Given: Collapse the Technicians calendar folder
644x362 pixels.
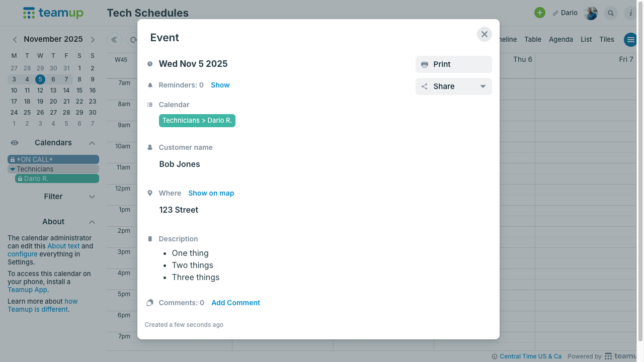Looking at the screenshot, I should pos(13,169).
